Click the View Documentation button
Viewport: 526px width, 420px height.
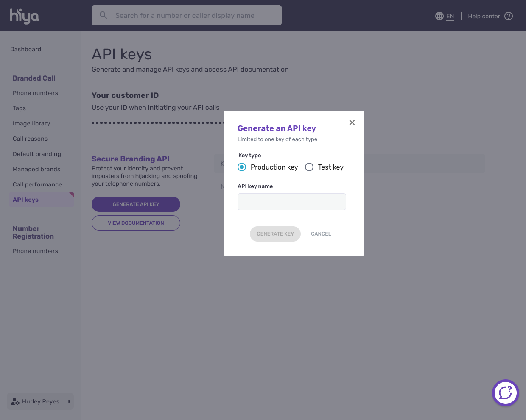pyautogui.click(x=136, y=223)
